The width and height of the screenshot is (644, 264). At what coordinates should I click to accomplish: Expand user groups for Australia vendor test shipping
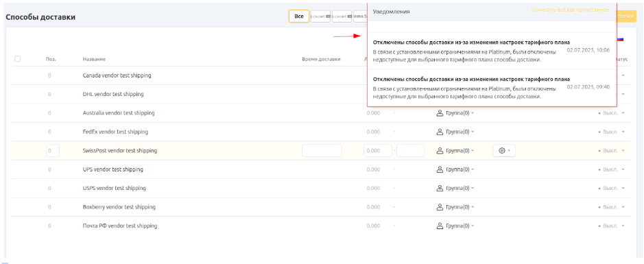point(455,113)
